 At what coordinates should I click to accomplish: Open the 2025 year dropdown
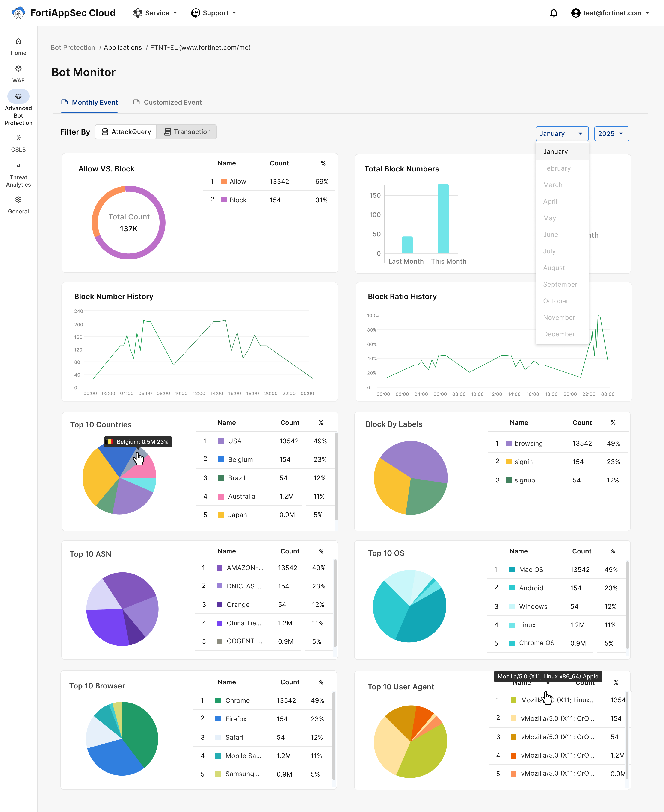pyautogui.click(x=611, y=134)
